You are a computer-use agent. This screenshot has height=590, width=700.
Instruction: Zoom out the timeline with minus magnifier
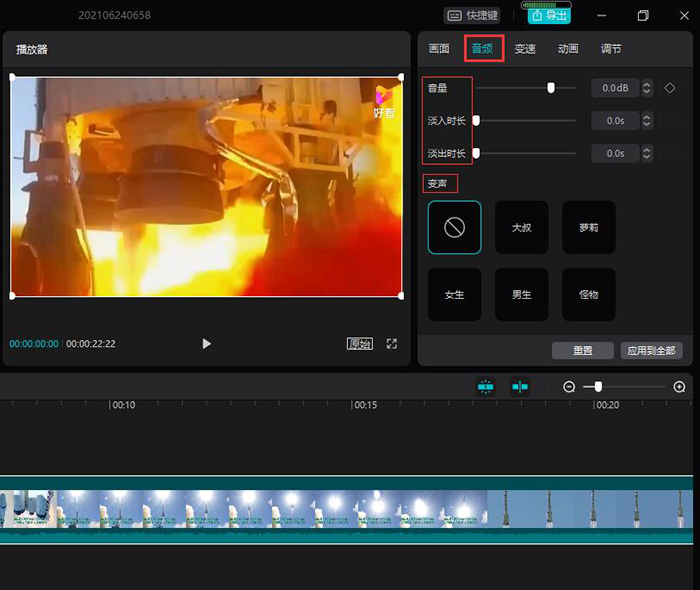569,387
